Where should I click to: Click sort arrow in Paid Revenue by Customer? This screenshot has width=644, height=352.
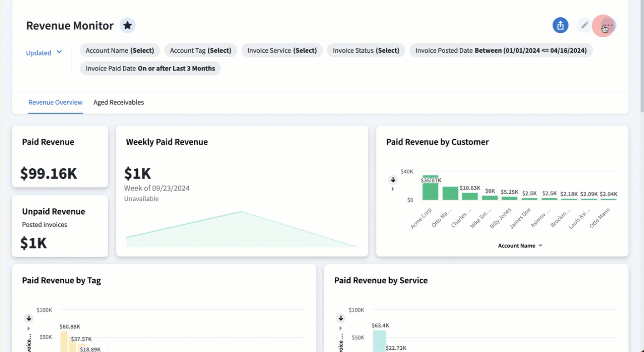pyautogui.click(x=393, y=180)
